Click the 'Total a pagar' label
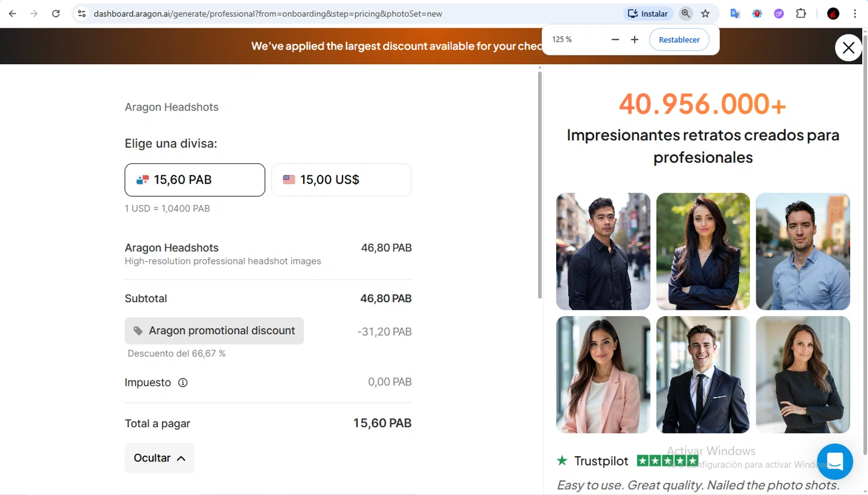 click(157, 423)
